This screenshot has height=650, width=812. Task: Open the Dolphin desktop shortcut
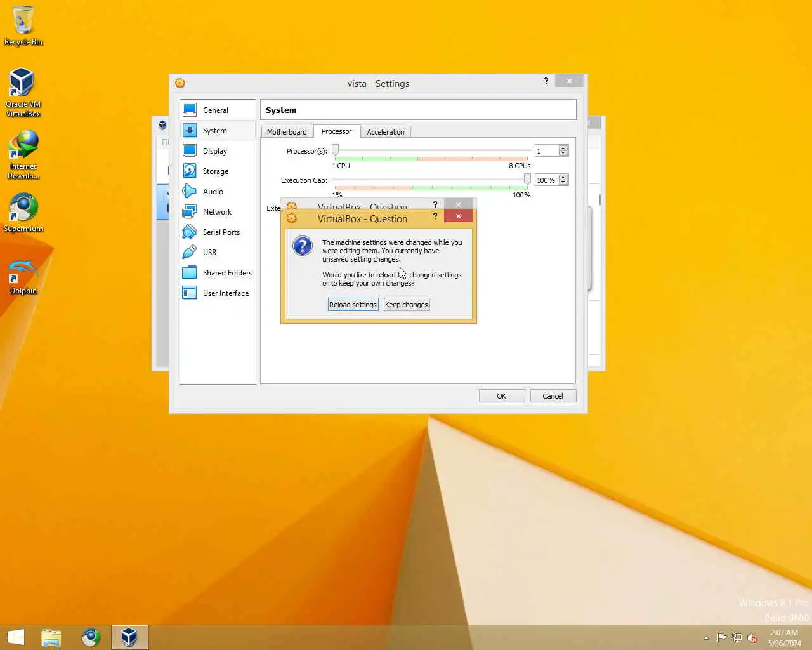pos(23,277)
